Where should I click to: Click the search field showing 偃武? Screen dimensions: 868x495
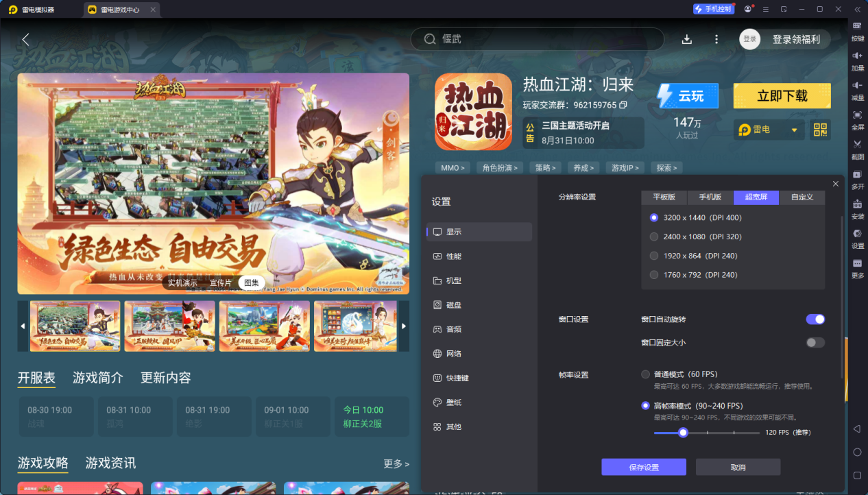tap(538, 39)
